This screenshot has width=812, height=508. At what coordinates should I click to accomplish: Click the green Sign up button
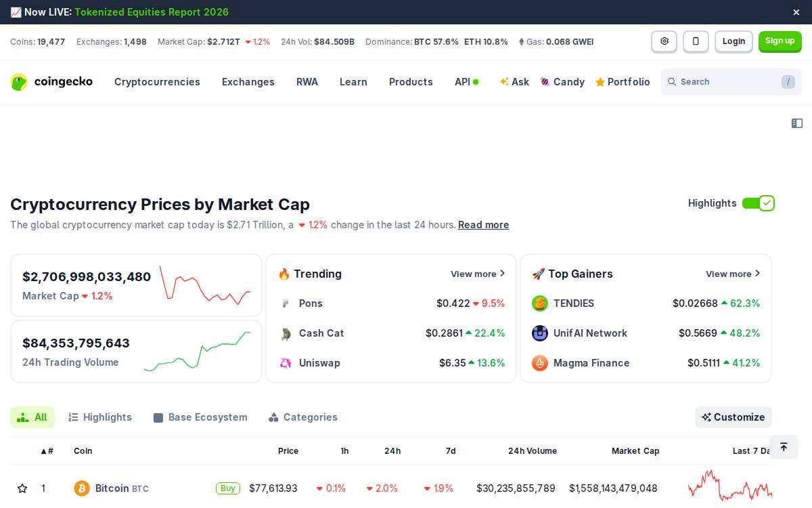pos(780,41)
